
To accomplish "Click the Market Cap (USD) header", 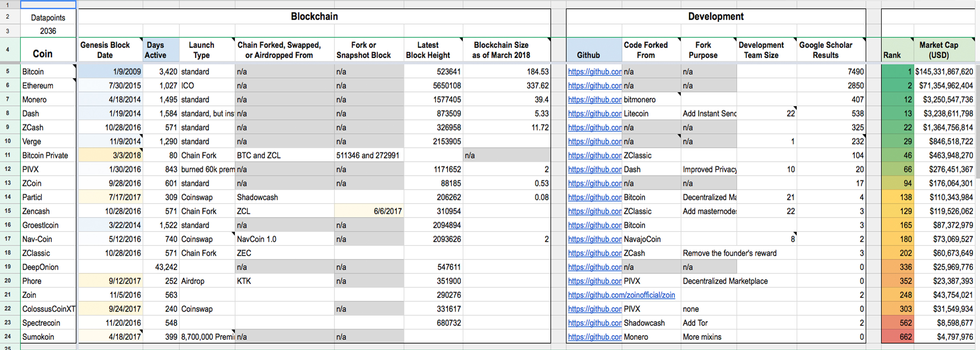I will pos(944,49).
